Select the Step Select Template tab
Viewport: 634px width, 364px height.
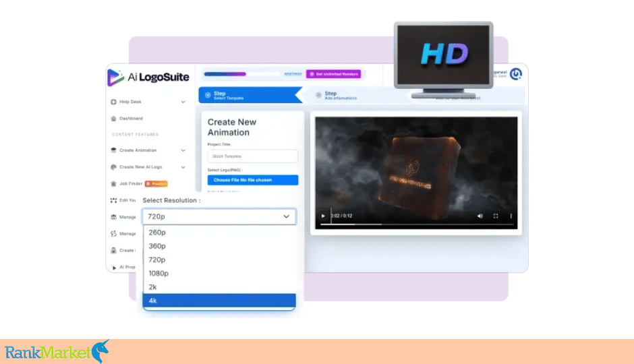[251, 95]
